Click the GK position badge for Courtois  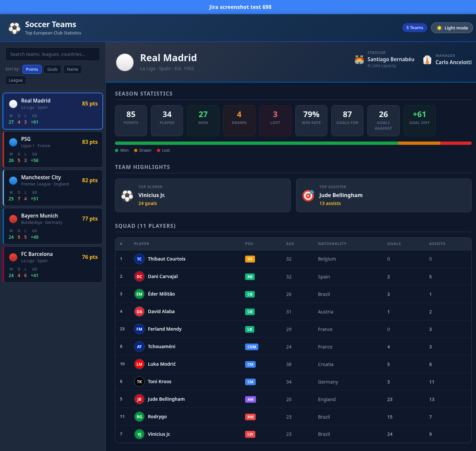(250, 259)
